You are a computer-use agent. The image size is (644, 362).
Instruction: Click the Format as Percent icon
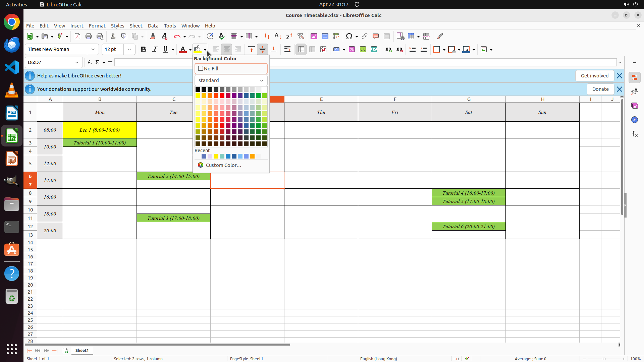[352, 49]
